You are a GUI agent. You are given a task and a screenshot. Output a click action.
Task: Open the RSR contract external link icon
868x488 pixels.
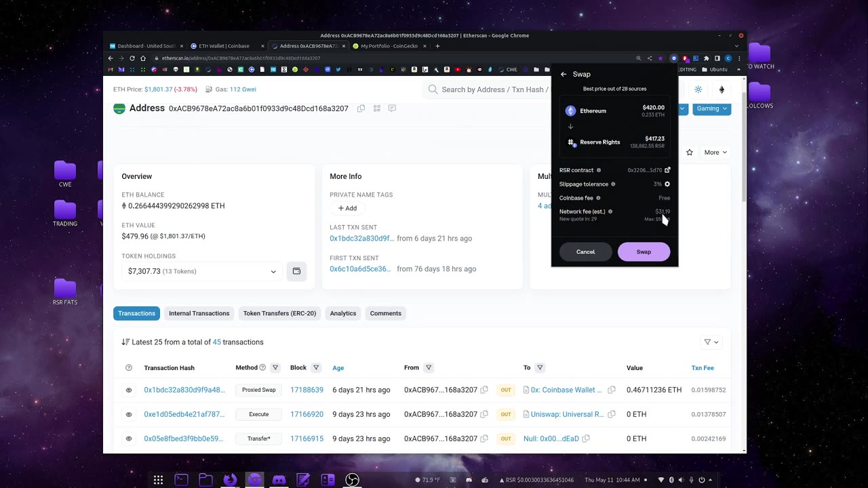pyautogui.click(x=667, y=170)
